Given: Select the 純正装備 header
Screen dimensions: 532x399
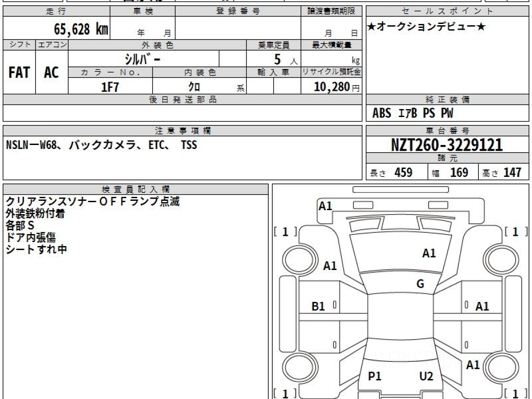Looking at the screenshot, I should click(x=448, y=100).
